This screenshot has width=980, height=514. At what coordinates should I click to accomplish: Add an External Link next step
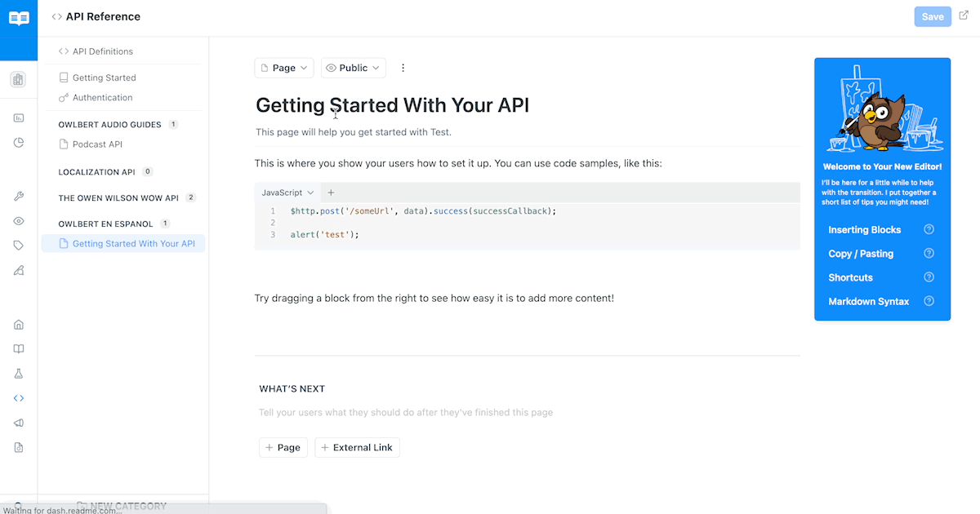point(357,447)
